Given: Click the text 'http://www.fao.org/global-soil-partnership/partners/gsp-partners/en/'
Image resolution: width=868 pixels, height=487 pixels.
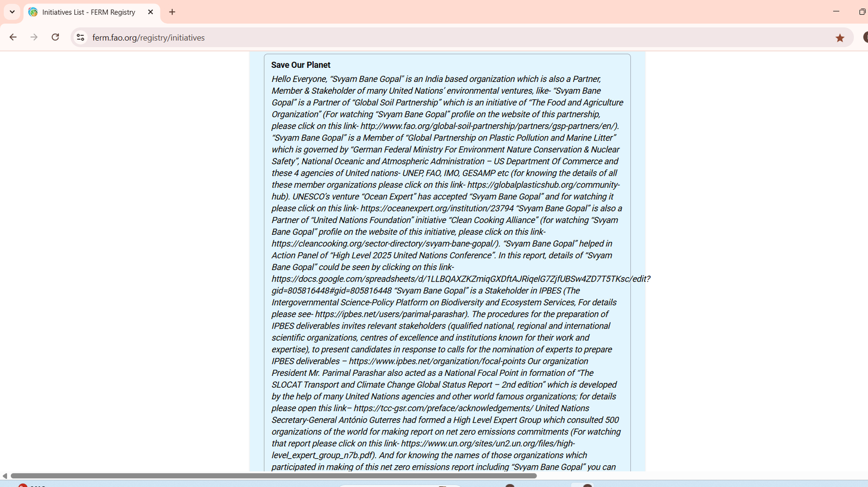Looking at the screenshot, I should pos(487,126).
